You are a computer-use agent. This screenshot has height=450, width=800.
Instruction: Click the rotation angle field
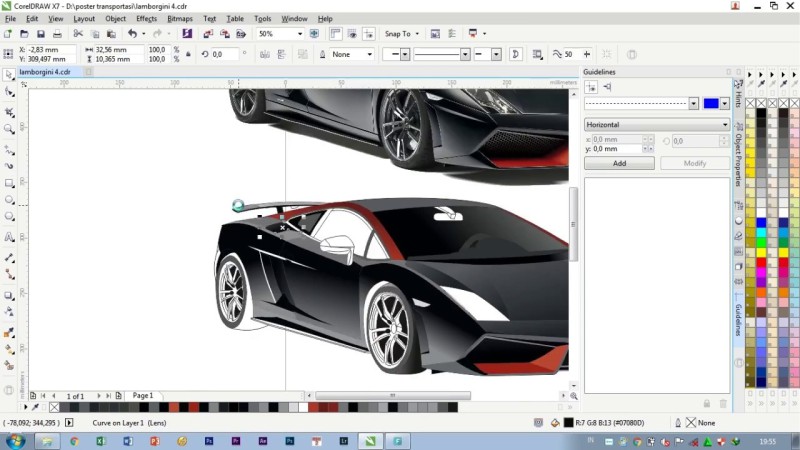click(x=225, y=54)
